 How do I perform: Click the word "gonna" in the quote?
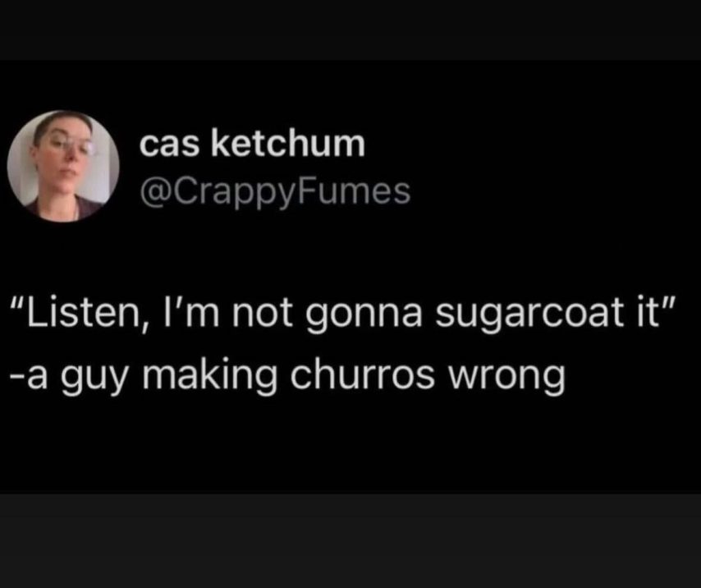364,315
